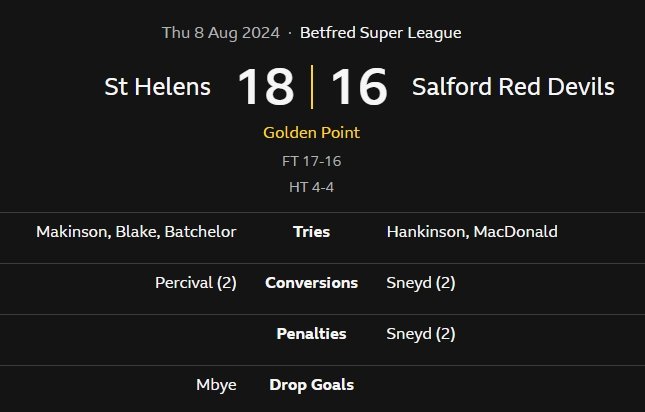The image size is (645, 412).
Task: Click St Helens try scorers Makinson, Blake, Batchelor
Action: click(x=136, y=232)
